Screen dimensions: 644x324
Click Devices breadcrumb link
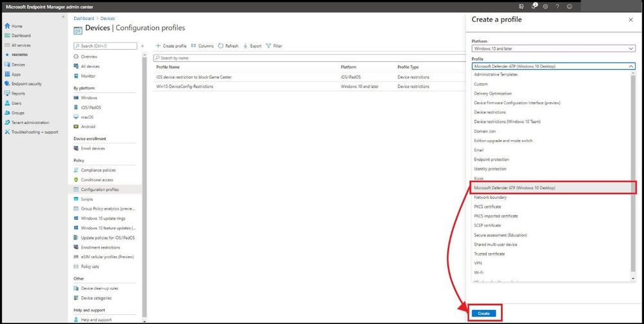click(x=108, y=19)
